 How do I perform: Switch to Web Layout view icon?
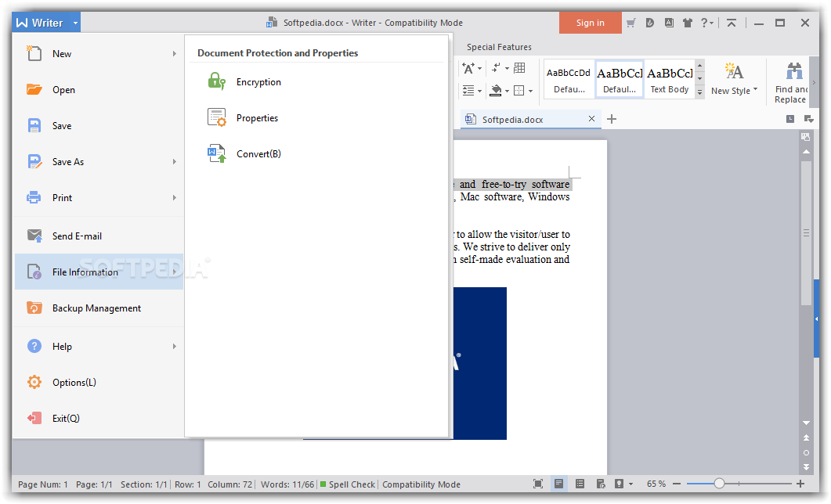pos(601,484)
